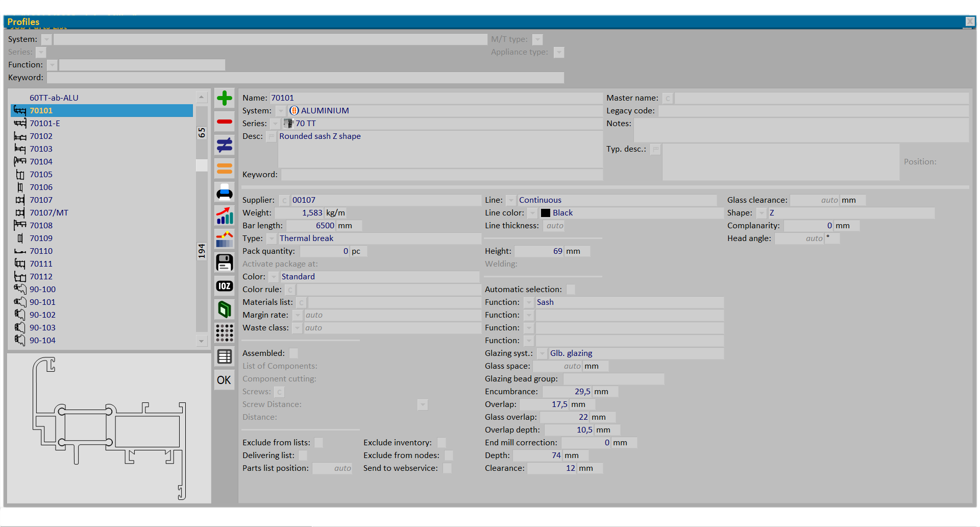Open the bar chart statistics icon

pos(224,216)
